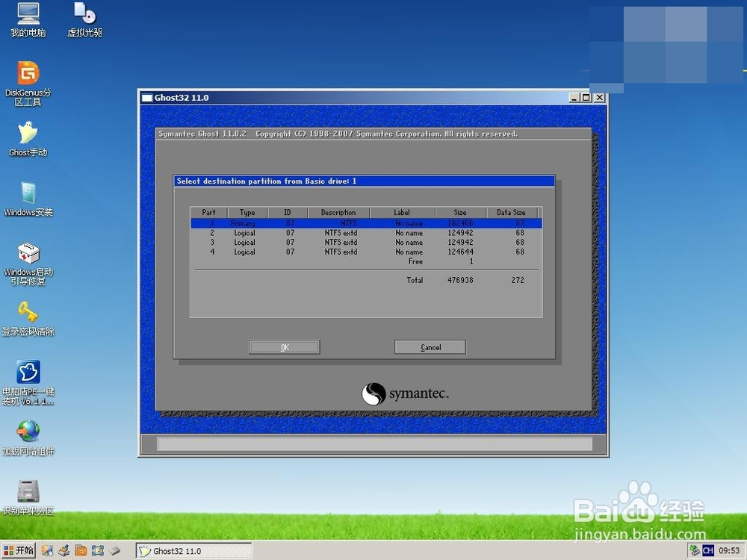This screenshot has width=747, height=560.
Task: Click the Free space row showing 1
Action: pyautogui.click(x=366, y=261)
